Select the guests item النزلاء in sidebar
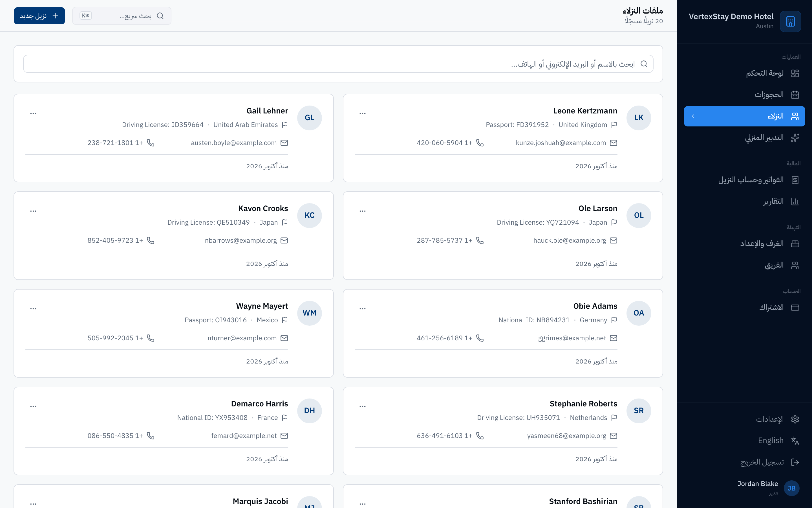The image size is (812, 508). click(x=744, y=116)
